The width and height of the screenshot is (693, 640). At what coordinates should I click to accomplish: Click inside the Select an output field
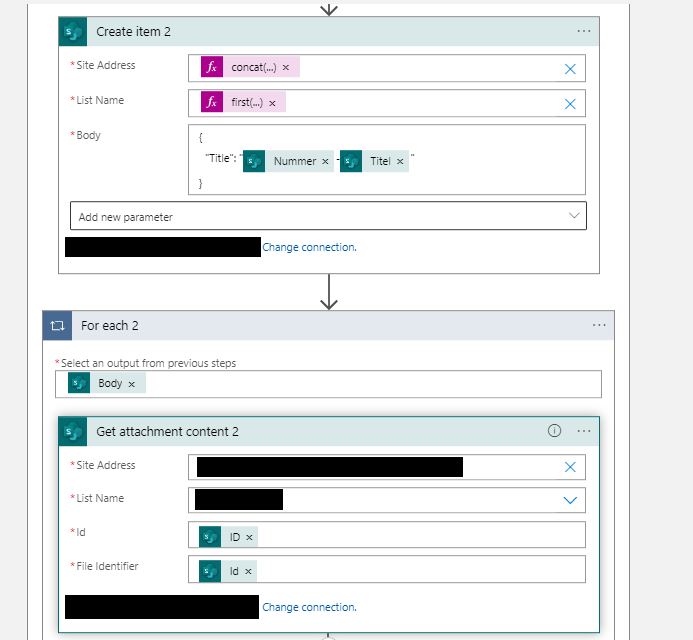tap(328, 384)
